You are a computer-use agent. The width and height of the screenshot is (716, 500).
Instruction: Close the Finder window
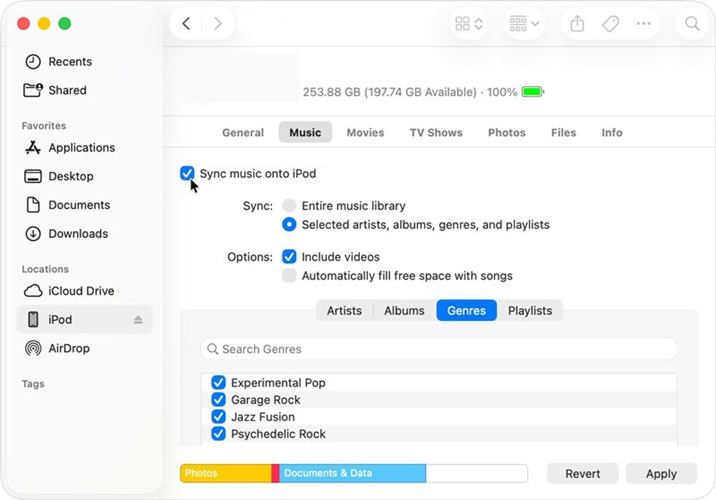coord(23,23)
